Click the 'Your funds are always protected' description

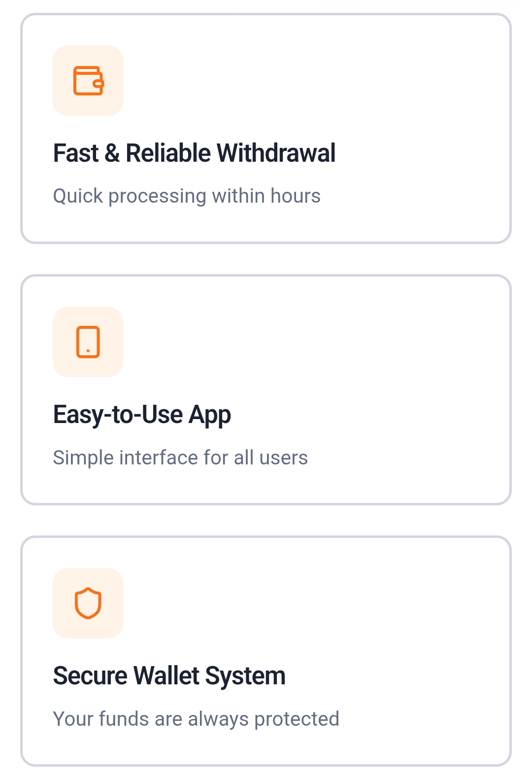(196, 719)
